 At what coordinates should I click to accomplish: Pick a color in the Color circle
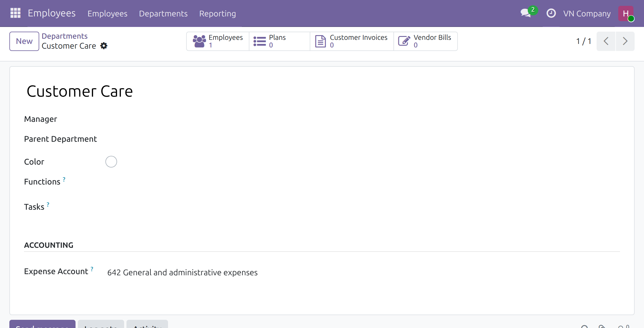click(111, 162)
